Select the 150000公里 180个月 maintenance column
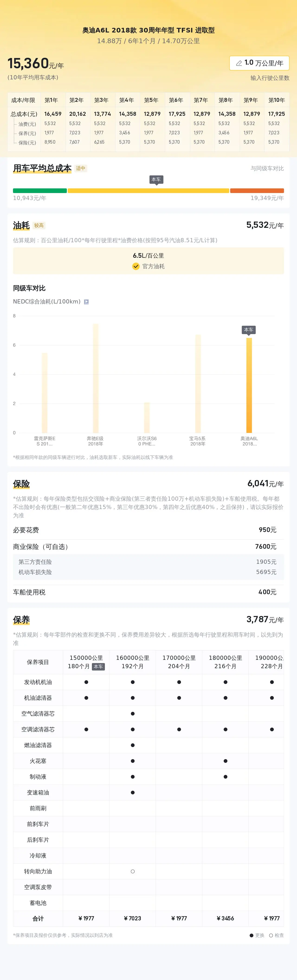The height and width of the screenshot is (980, 297). 86,662
